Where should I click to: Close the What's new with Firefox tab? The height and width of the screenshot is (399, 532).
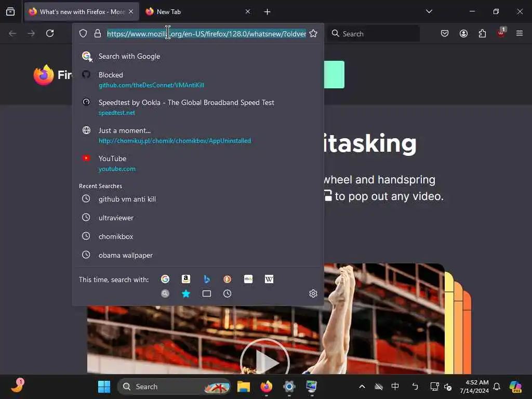coord(131,11)
